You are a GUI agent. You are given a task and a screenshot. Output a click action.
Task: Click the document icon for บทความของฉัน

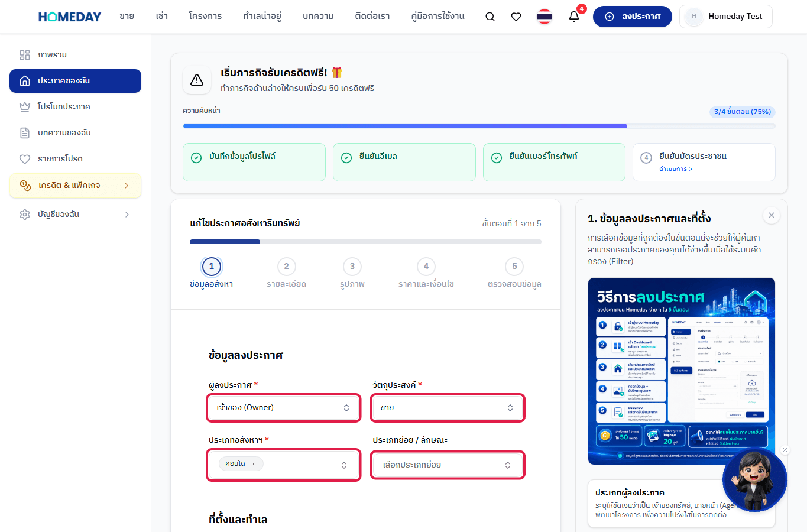point(25,133)
